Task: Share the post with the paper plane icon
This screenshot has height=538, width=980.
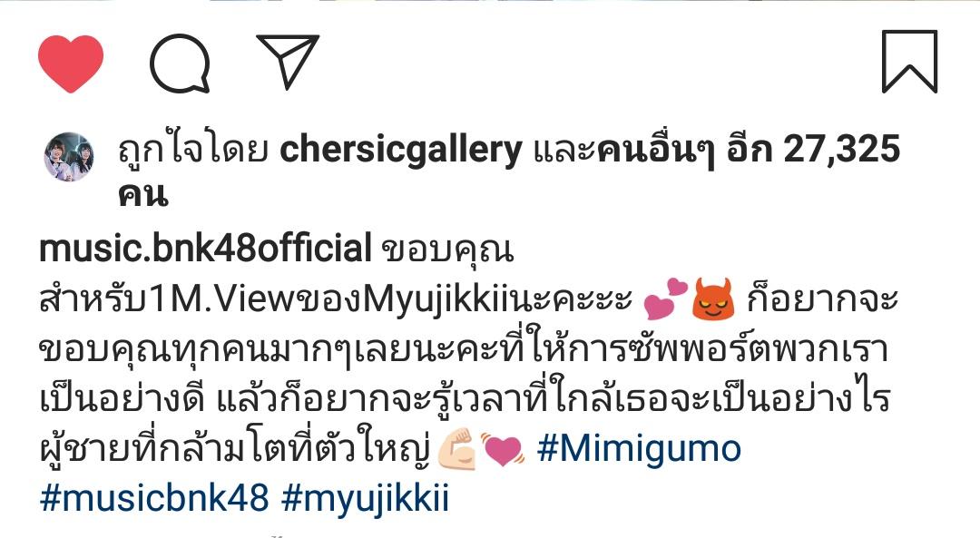Action: 289,61
